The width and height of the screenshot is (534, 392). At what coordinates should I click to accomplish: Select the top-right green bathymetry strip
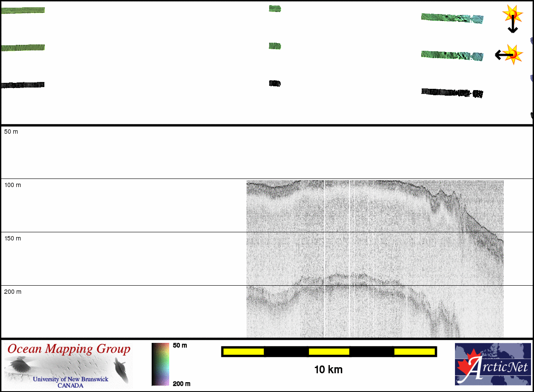click(452, 18)
